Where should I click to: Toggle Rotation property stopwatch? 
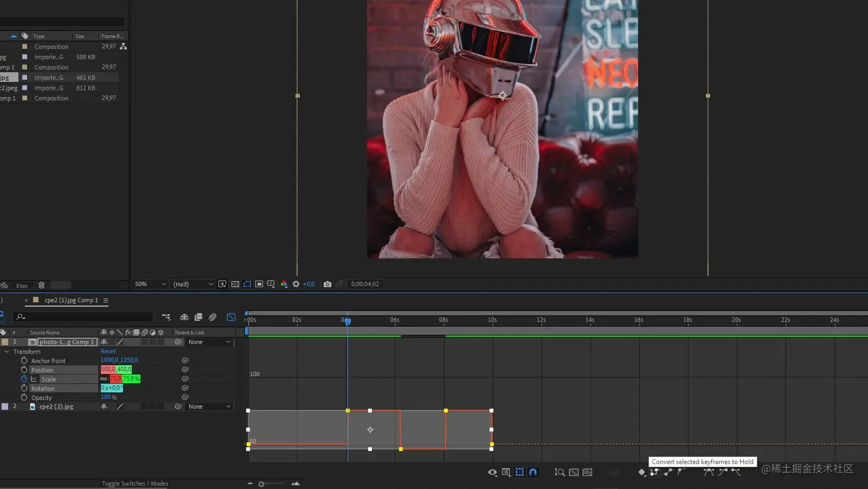[x=24, y=388]
